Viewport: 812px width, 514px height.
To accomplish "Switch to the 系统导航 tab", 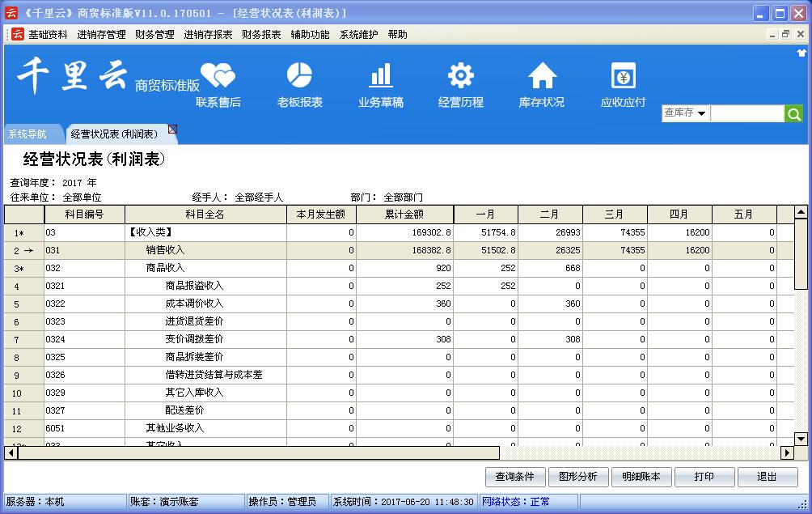I will click(x=27, y=134).
